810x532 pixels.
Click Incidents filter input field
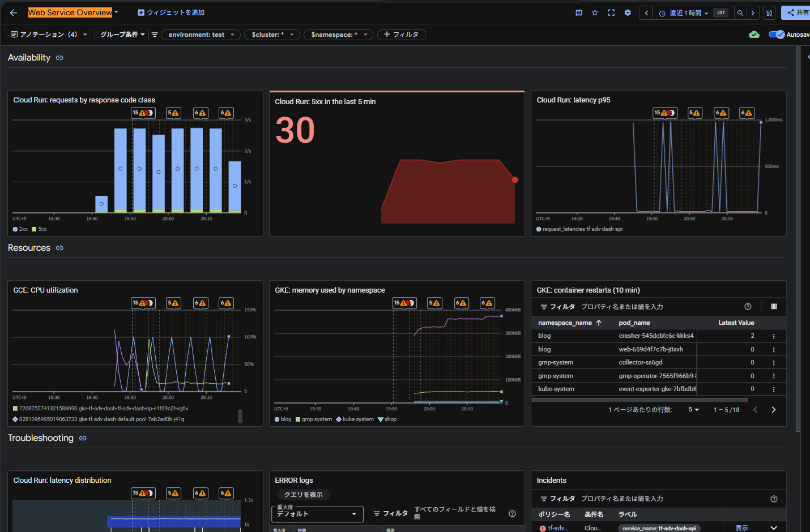click(671, 499)
